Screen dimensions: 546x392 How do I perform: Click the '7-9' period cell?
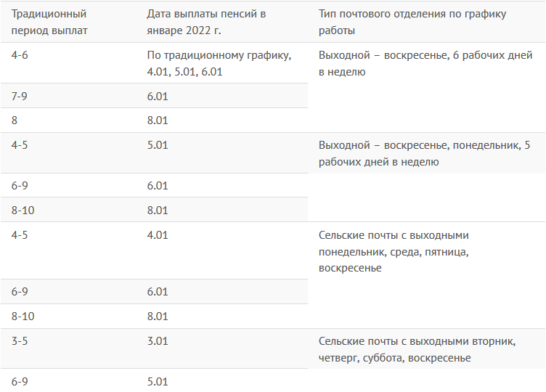(20, 96)
